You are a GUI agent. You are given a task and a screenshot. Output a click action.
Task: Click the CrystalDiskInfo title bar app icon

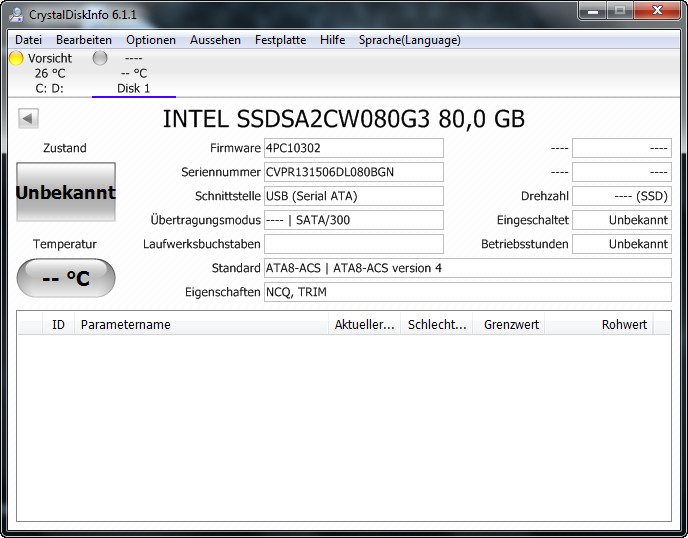click(16, 15)
